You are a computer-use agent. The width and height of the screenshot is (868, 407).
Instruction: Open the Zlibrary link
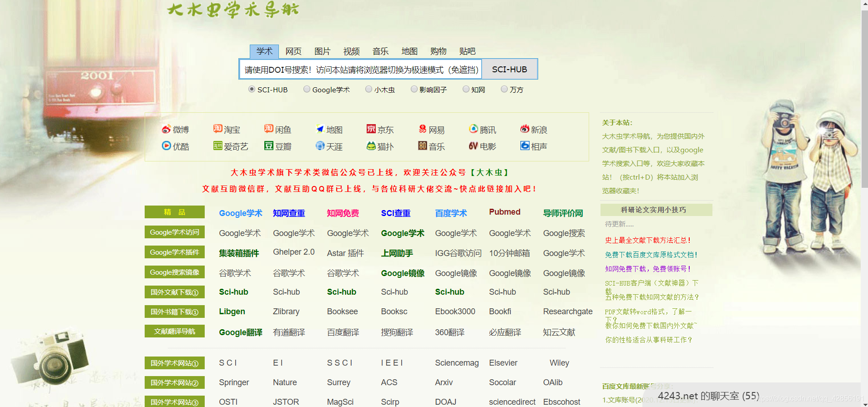[286, 312]
